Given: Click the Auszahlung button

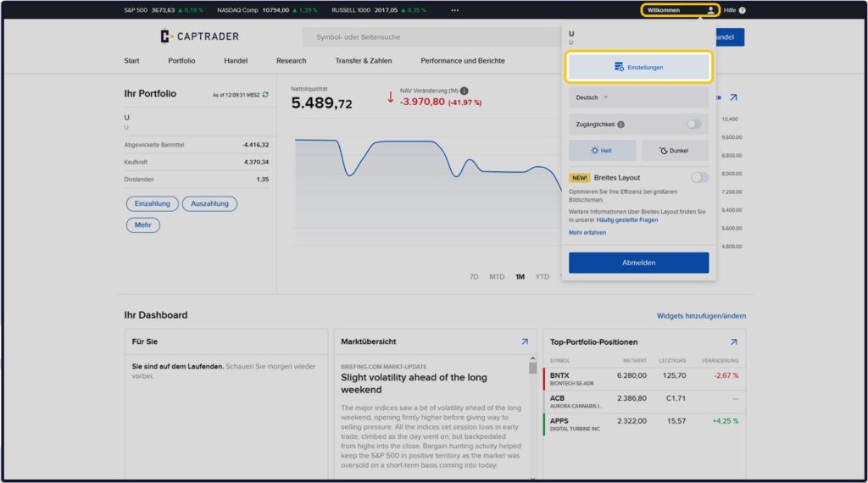Looking at the screenshot, I should point(210,203).
